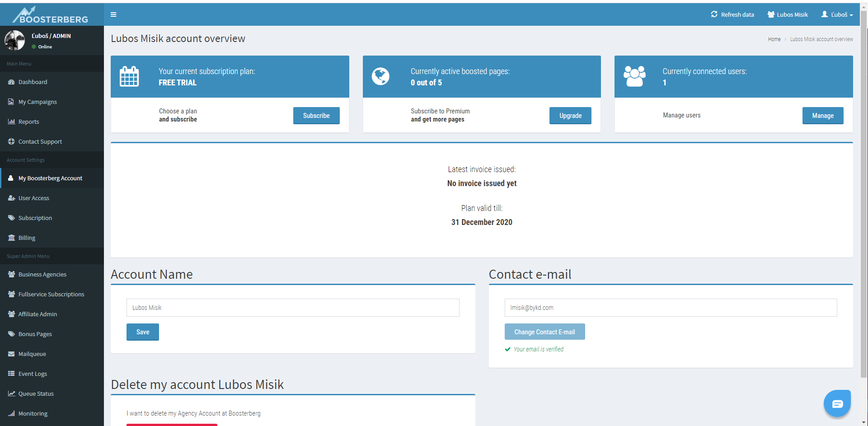
Task: View Event Logs
Action: (52, 374)
